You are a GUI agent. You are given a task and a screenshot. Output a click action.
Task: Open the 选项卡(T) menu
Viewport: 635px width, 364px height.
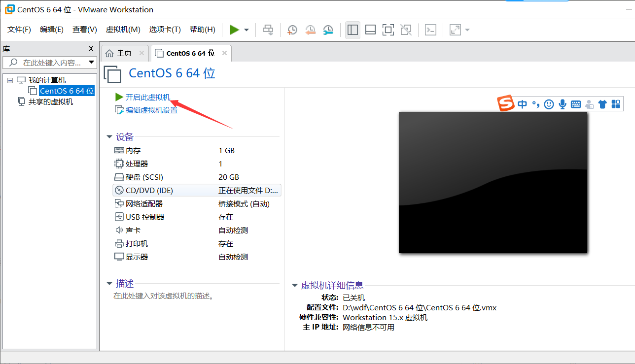coord(165,30)
